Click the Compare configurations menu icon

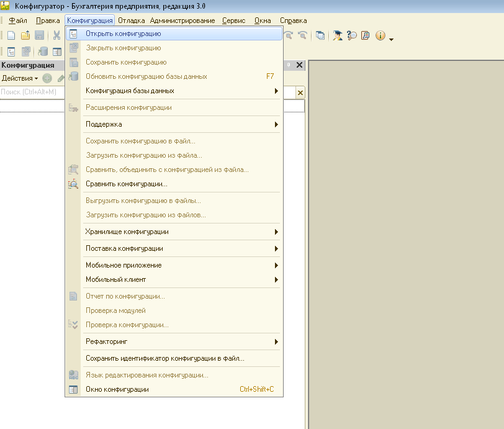point(73,184)
